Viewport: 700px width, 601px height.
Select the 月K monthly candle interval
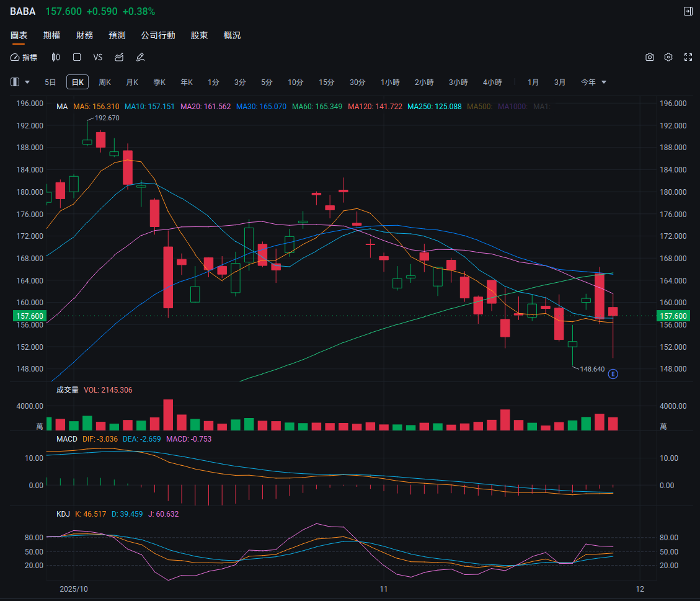pyautogui.click(x=132, y=82)
